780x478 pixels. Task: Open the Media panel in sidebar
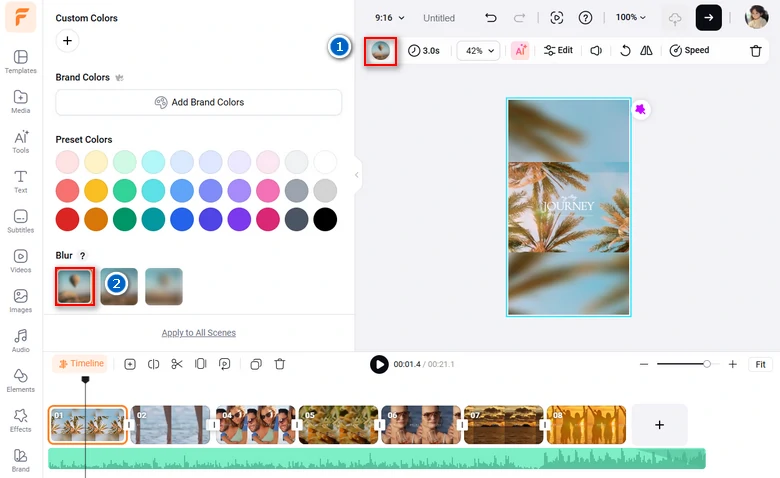[x=20, y=102]
